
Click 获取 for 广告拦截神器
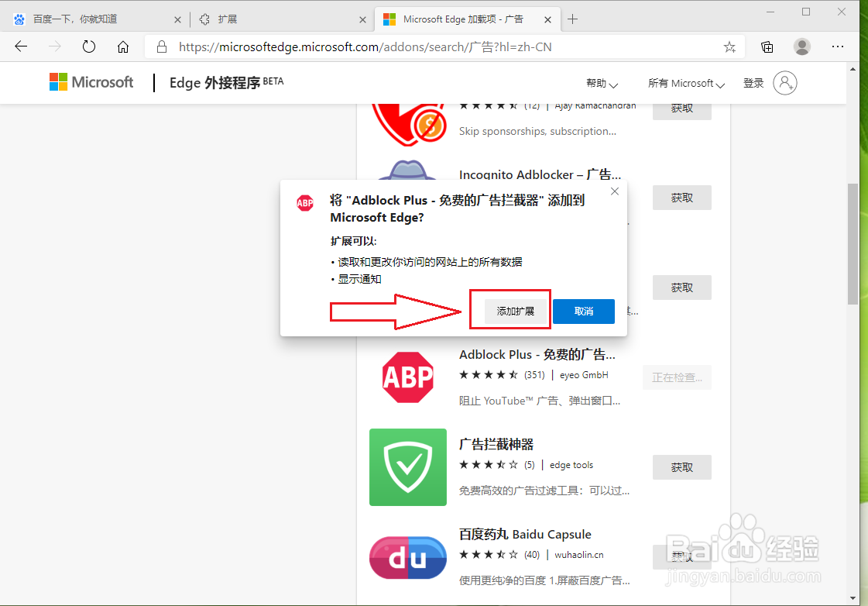tap(682, 467)
